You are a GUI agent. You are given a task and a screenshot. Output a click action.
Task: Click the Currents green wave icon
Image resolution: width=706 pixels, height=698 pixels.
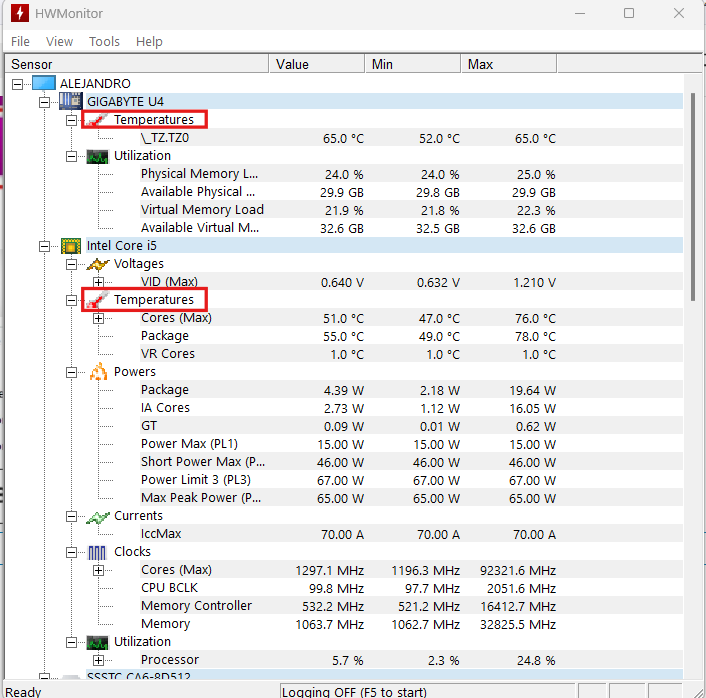pyautogui.click(x=98, y=517)
